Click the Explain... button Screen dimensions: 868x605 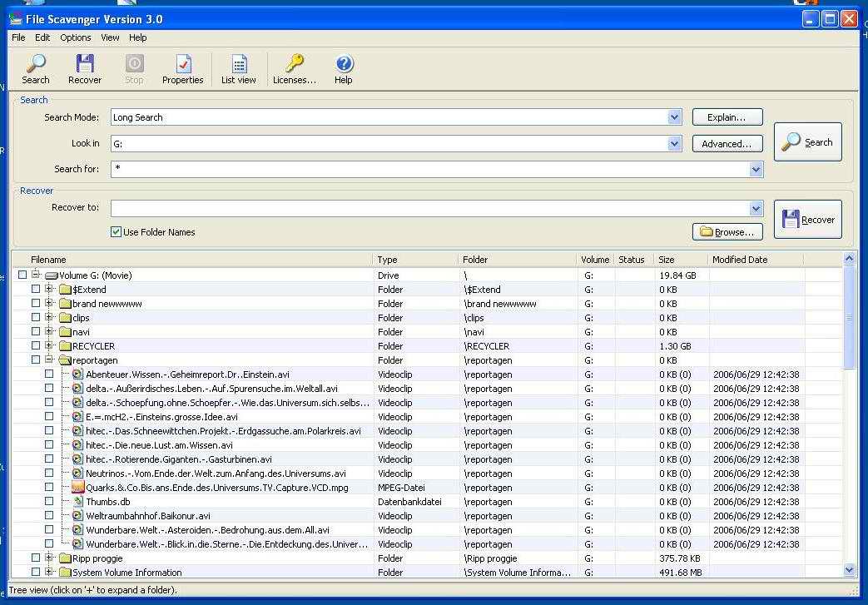727,117
